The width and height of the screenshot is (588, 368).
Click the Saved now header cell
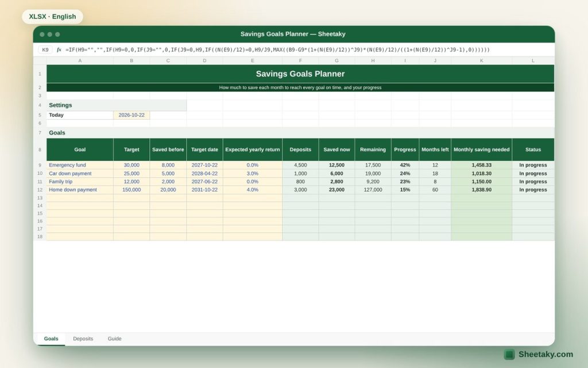point(336,149)
